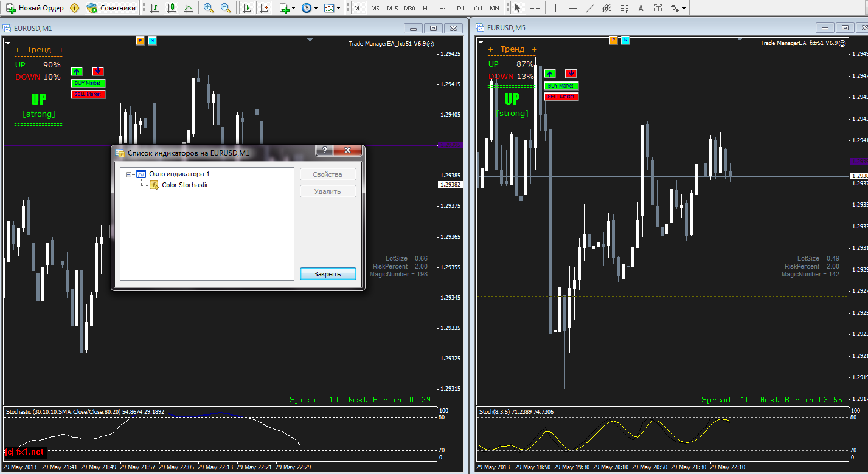Click the help question mark in dialog title
Image resolution: width=868 pixels, height=474 pixels.
pyautogui.click(x=324, y=151)
